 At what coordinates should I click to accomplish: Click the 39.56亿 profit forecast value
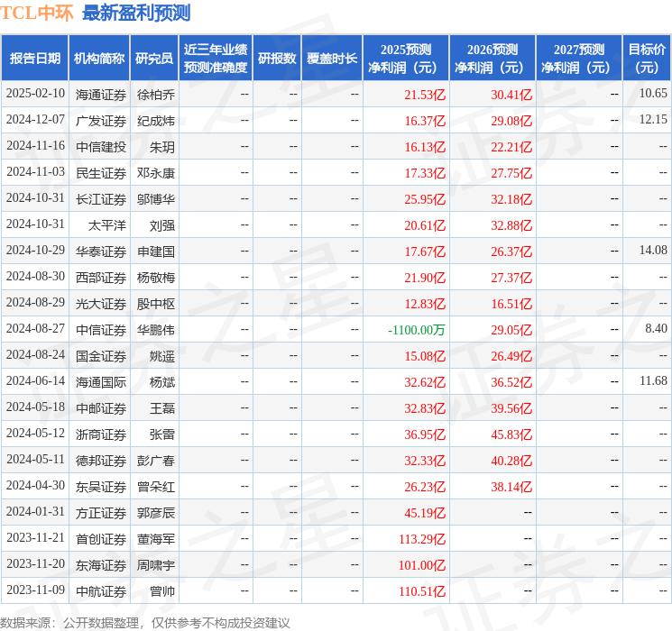coord(511,408)
